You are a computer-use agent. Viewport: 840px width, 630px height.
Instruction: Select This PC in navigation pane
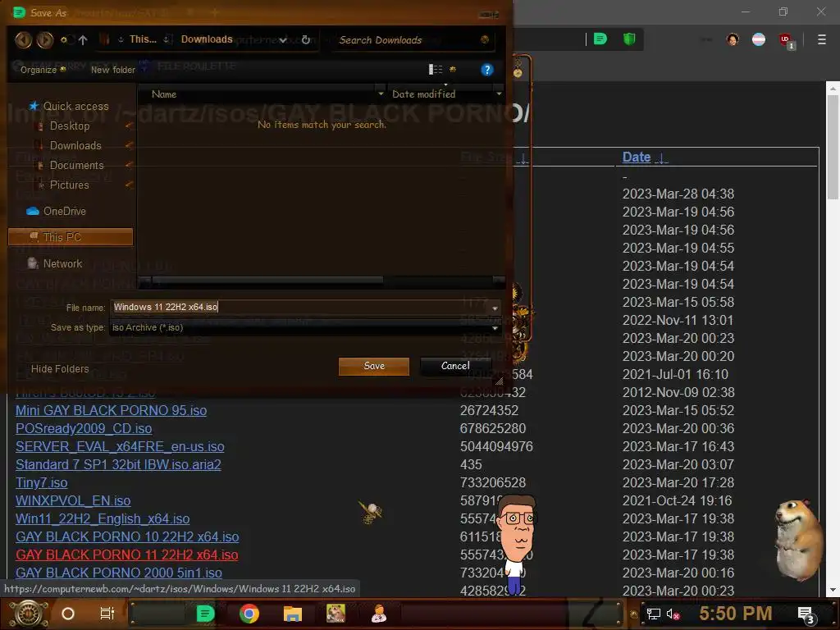[71, 237]
